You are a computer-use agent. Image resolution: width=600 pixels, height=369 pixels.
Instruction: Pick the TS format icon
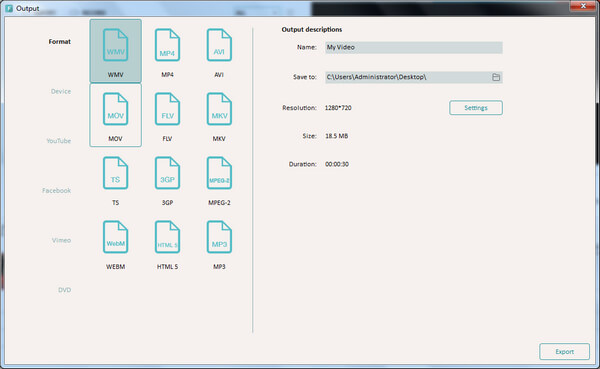[116, 173]
